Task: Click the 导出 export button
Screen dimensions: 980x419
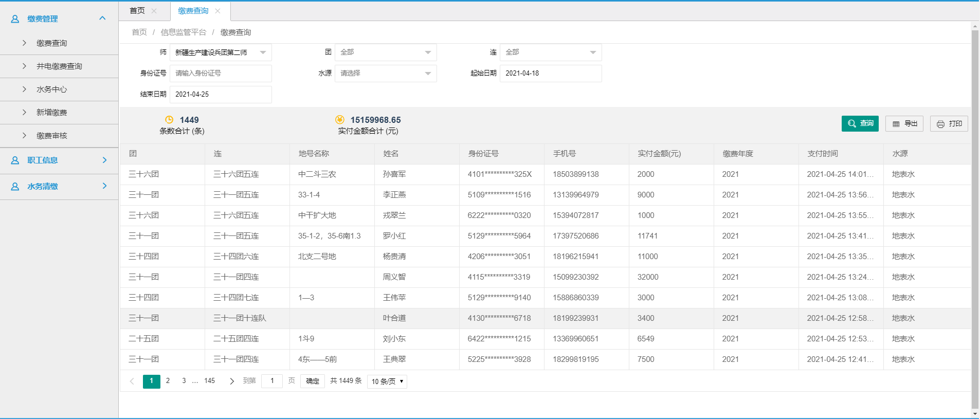Action: click(904, 124)
